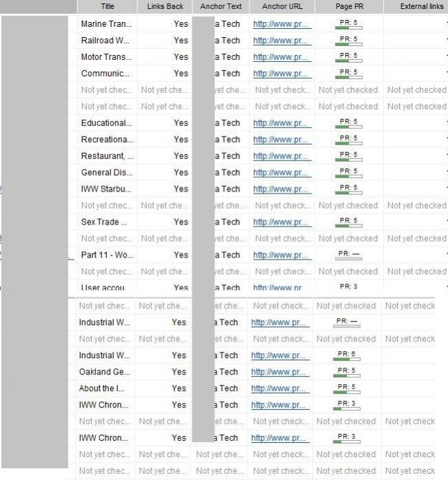Click the Page PR bar in Communic... row
Image resolution: width=448 pixels, height=480 pixels.
pos(348,74)
